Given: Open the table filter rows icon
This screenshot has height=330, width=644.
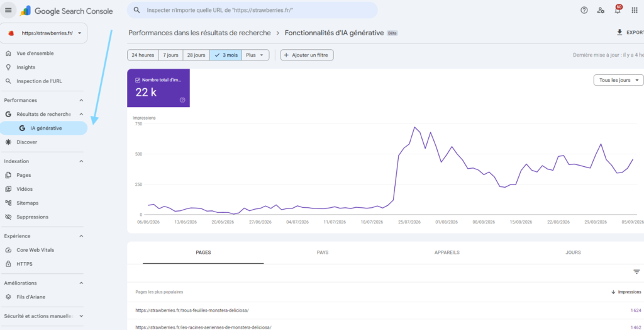Looking at the screenshot, I should click(x=636, y=272).
